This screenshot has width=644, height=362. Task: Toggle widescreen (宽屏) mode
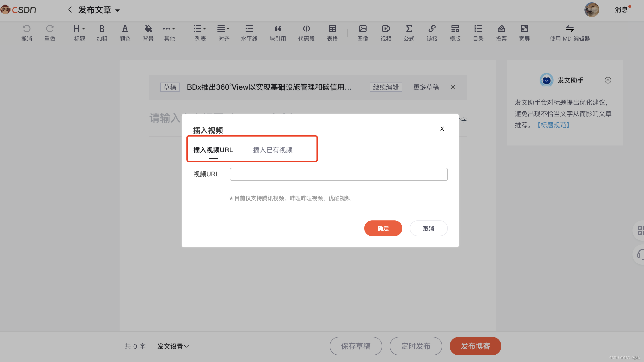pos(524,29)
